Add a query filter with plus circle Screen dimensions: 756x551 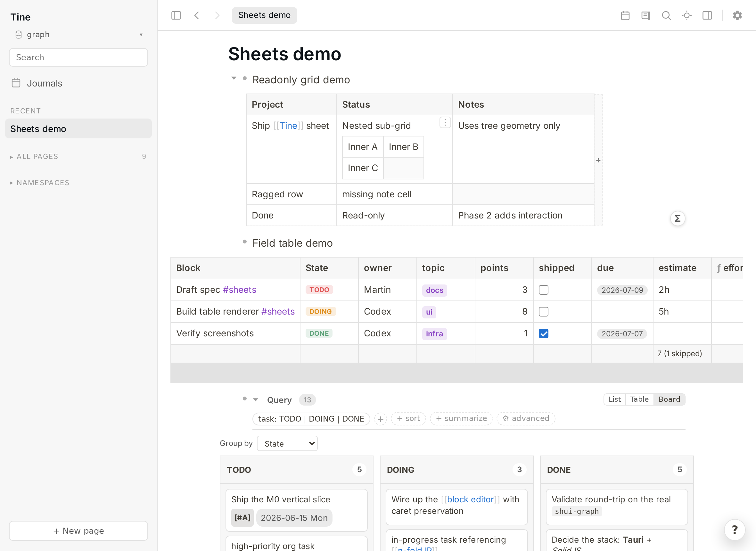(x=380, y=419)
